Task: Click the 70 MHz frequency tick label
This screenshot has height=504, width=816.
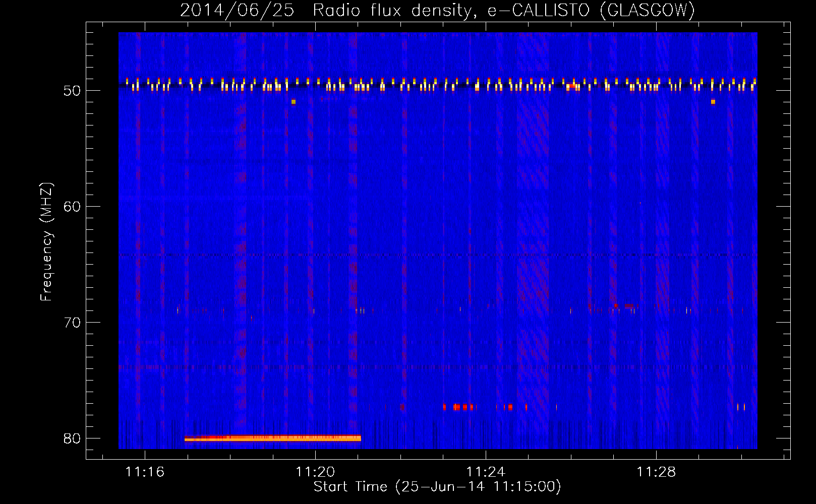Action: coord(72,323)
